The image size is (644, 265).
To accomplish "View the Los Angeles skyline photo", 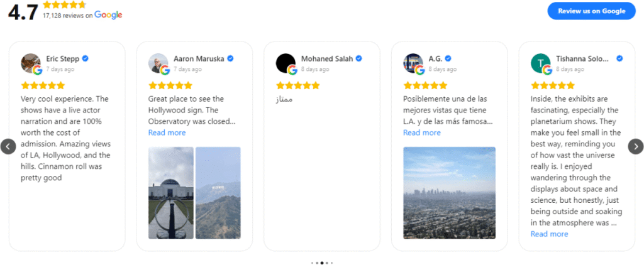I will 449,193.
